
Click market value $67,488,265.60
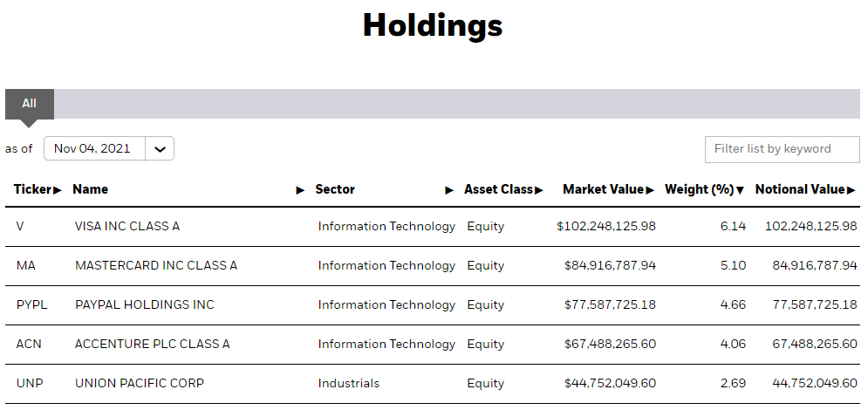(x=610, y=345)
